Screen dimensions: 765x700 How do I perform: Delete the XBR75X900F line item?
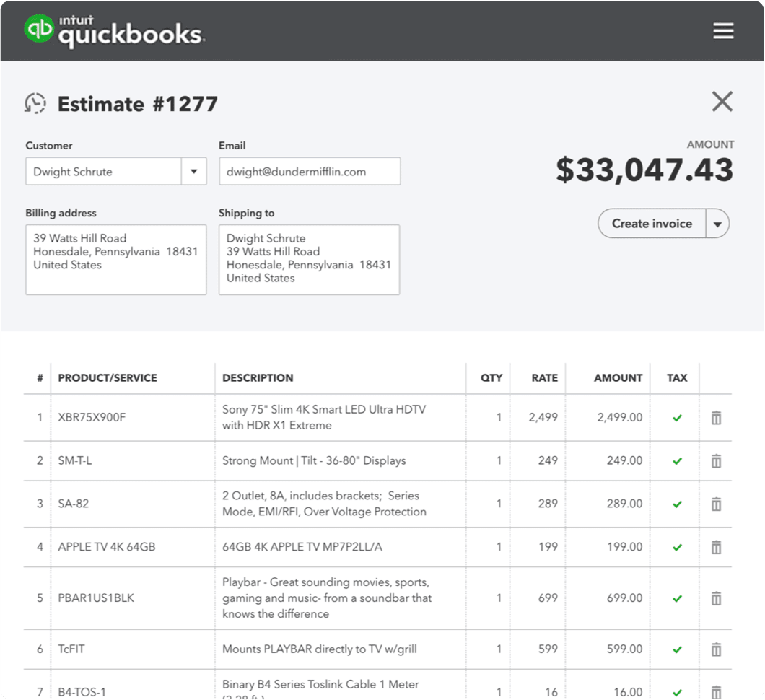pos(716,418)
